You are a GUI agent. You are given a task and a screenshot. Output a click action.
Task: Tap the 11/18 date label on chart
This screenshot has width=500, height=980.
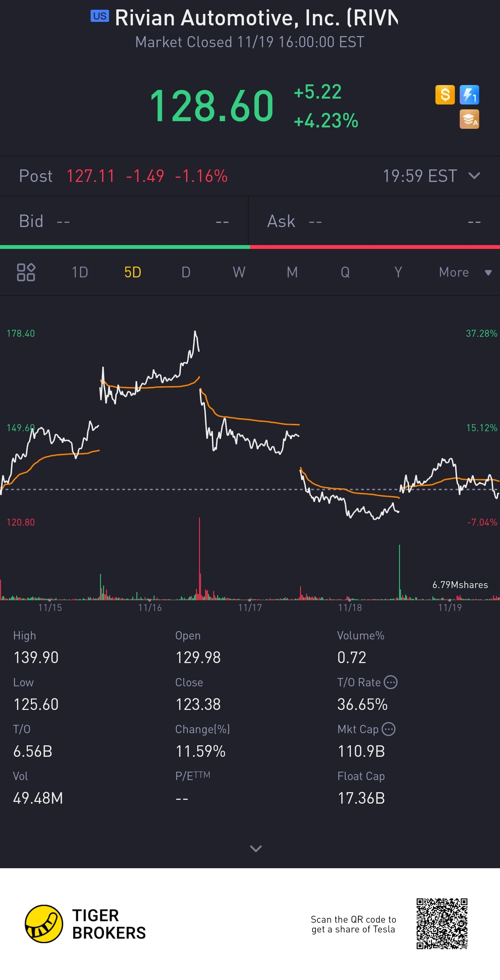[350, 608]
